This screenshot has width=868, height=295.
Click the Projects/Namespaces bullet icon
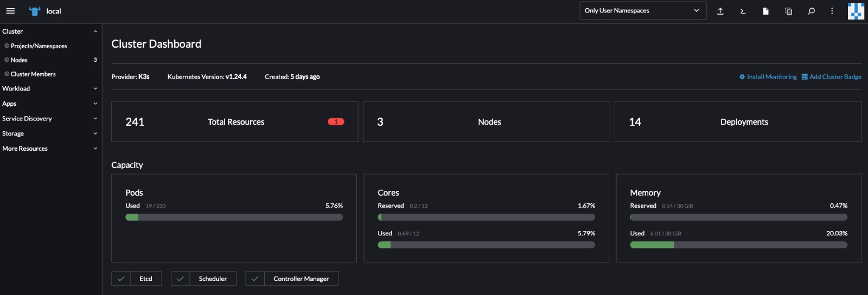point(7,46)
